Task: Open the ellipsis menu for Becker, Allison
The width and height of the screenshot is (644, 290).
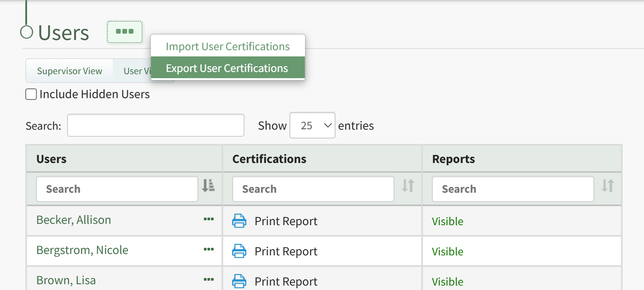Action: (209, 219)
